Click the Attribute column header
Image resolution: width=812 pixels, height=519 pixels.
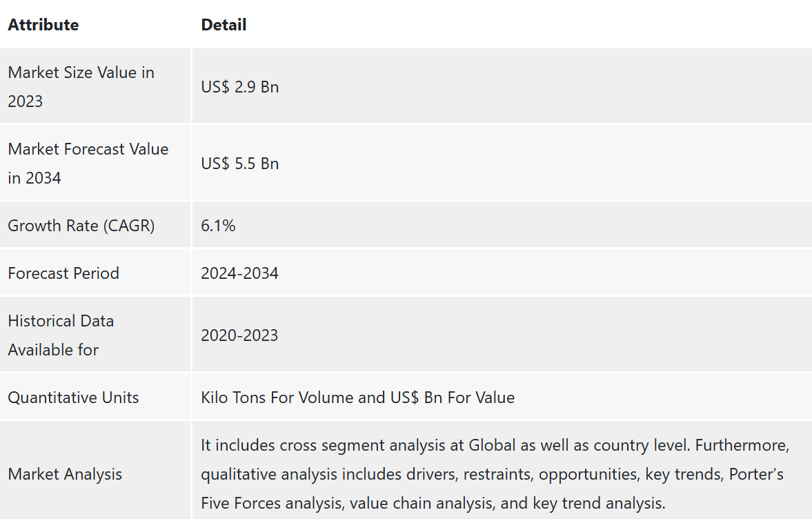click(x=43, y=25)
